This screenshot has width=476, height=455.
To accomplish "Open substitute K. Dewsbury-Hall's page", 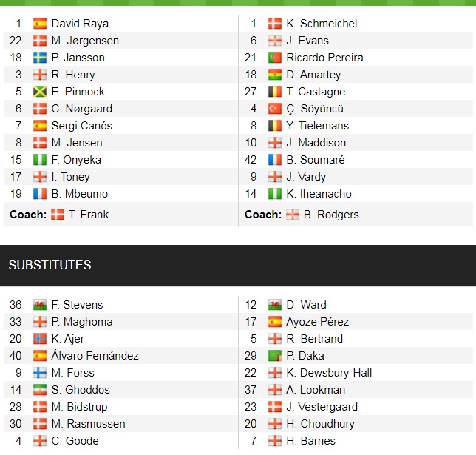I will pyautogui.click(x=329, y=373).
